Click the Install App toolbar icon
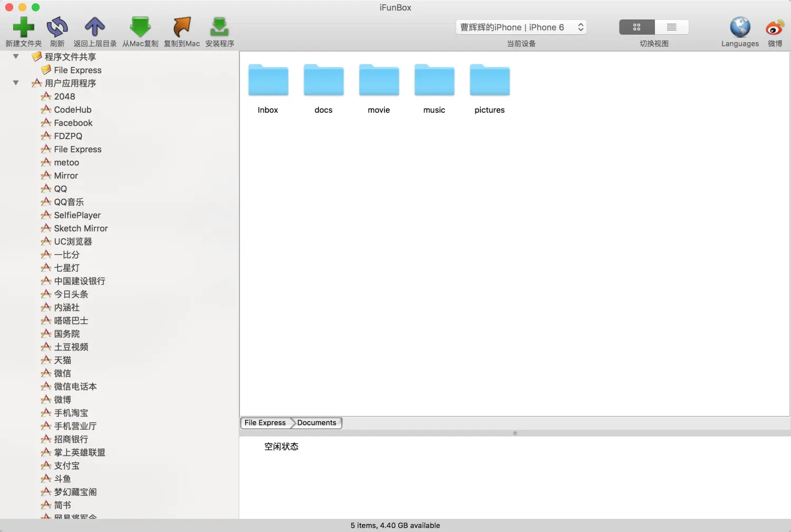Screen dimensions: 791x532 219,27
